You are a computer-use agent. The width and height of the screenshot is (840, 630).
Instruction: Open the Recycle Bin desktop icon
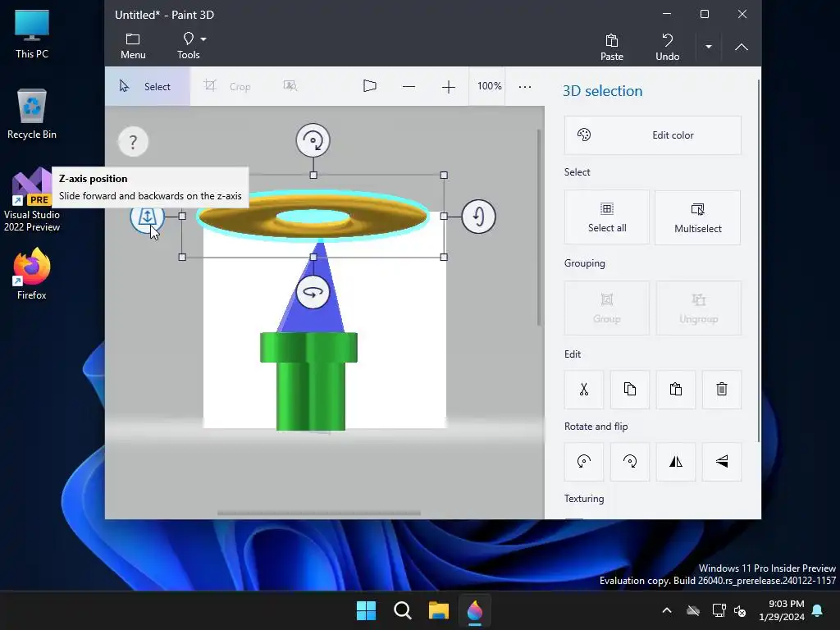point(32,114)
